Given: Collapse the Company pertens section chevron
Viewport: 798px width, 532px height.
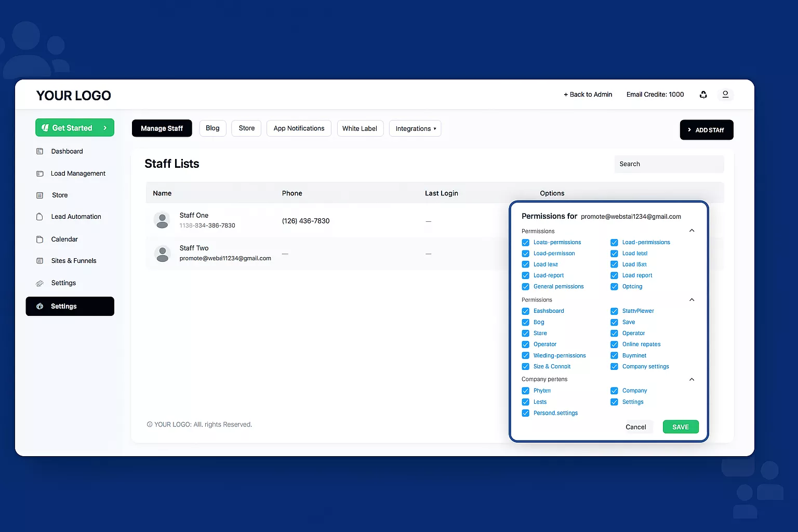Looking at the screenshot, I should point(691,379).
